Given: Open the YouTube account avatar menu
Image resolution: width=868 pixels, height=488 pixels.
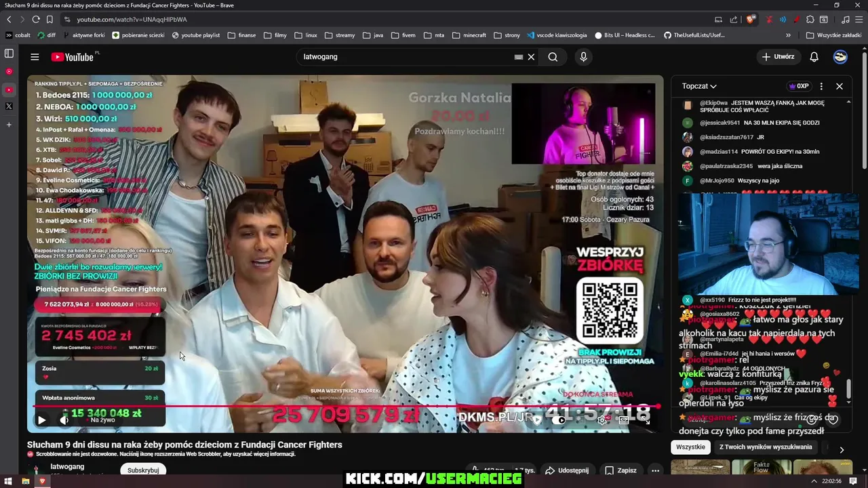Looking at the screenshot, I should (x=840, y=57).
